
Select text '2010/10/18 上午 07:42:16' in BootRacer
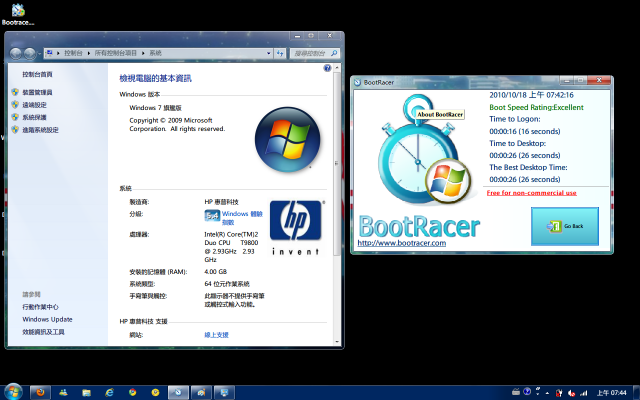(x=531, y=95)
